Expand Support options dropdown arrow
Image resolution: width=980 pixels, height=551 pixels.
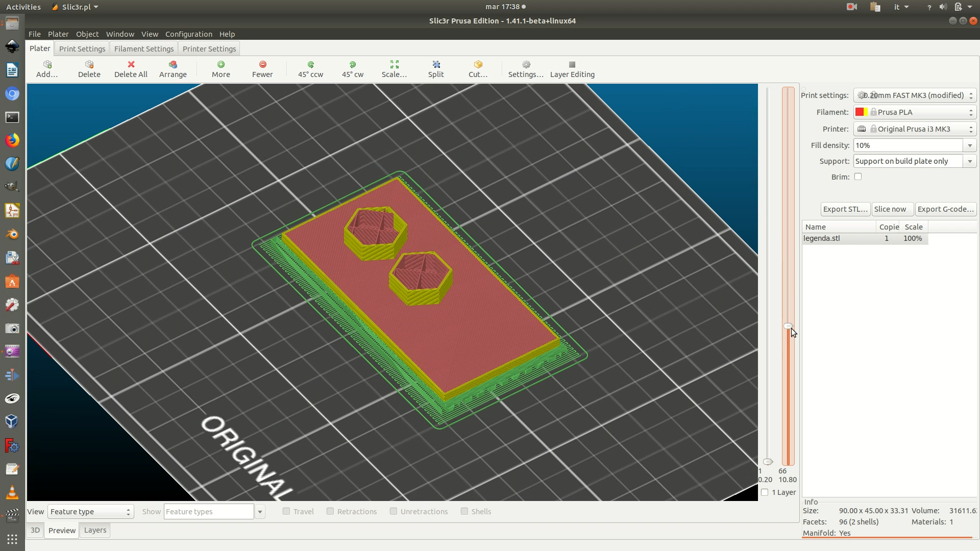coord(970,161)
